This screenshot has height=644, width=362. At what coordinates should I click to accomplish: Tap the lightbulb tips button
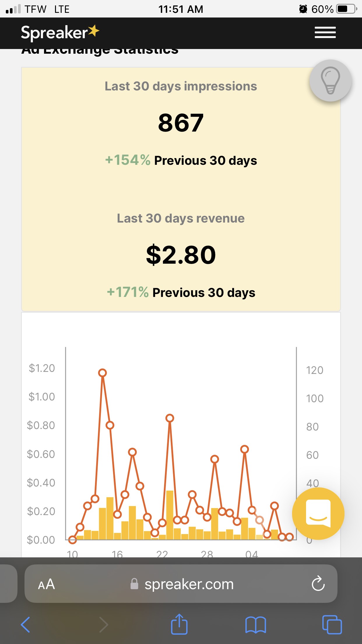click(x=330, y=80)
